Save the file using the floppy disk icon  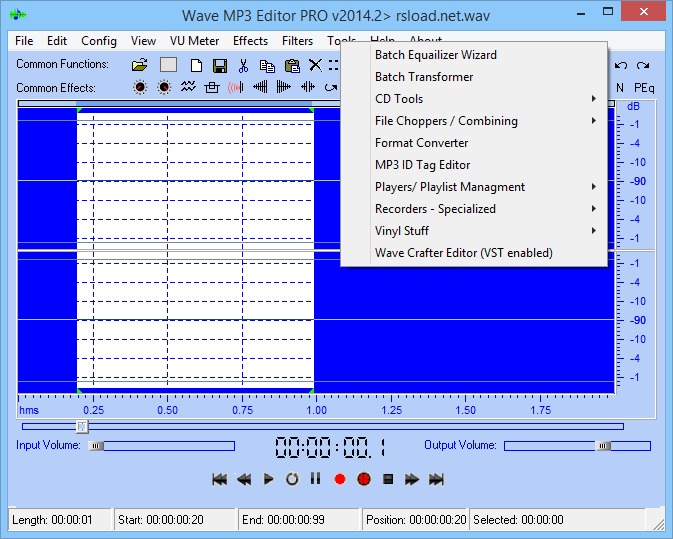tap(220, 66)
